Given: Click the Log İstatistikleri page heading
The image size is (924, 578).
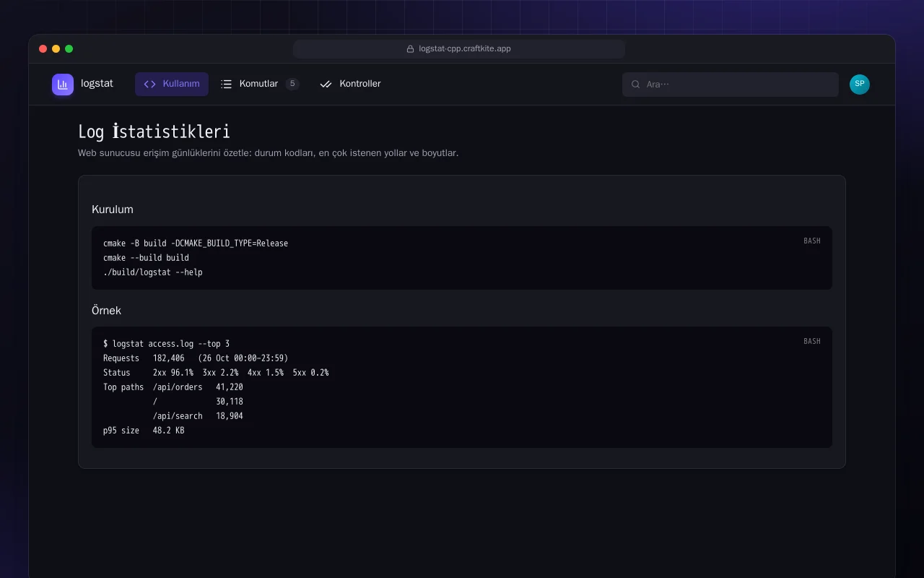Looking at the screenshot, I should [x=154, y=131].
